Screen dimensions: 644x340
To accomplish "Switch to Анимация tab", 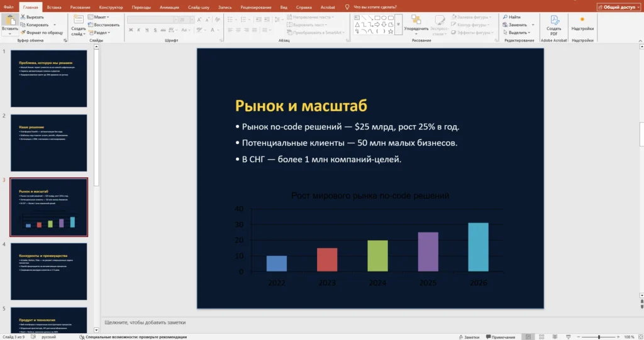I will [x=169, y=7].
